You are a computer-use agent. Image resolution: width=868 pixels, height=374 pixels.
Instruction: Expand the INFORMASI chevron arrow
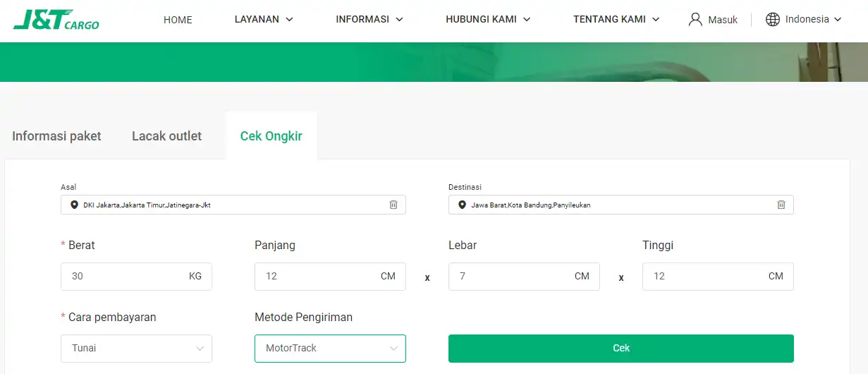tap(400, 20)
